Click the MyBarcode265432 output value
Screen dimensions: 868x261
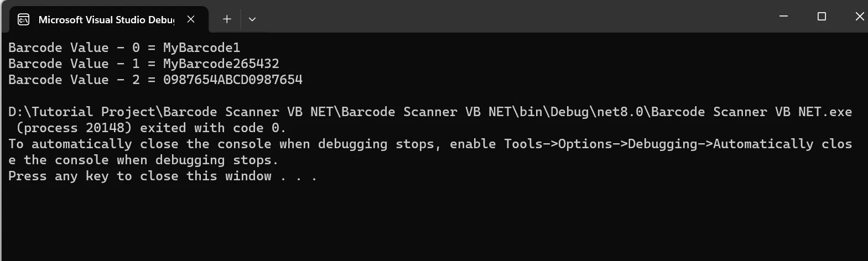[221, 64]
